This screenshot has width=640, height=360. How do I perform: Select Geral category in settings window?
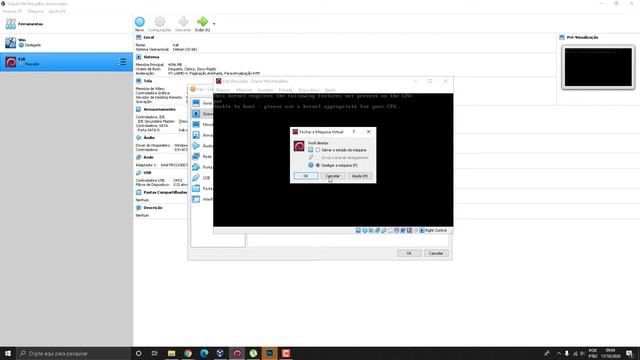202,103
